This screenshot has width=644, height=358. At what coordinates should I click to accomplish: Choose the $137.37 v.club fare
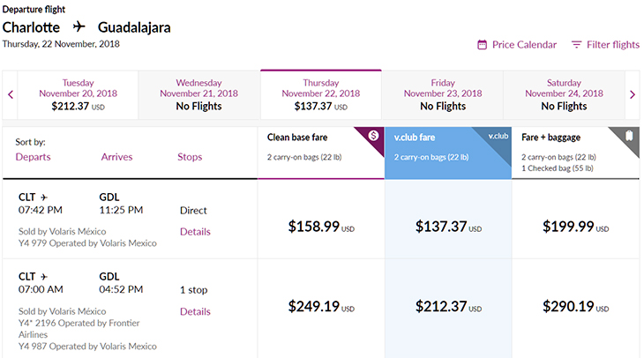point(448,227)
